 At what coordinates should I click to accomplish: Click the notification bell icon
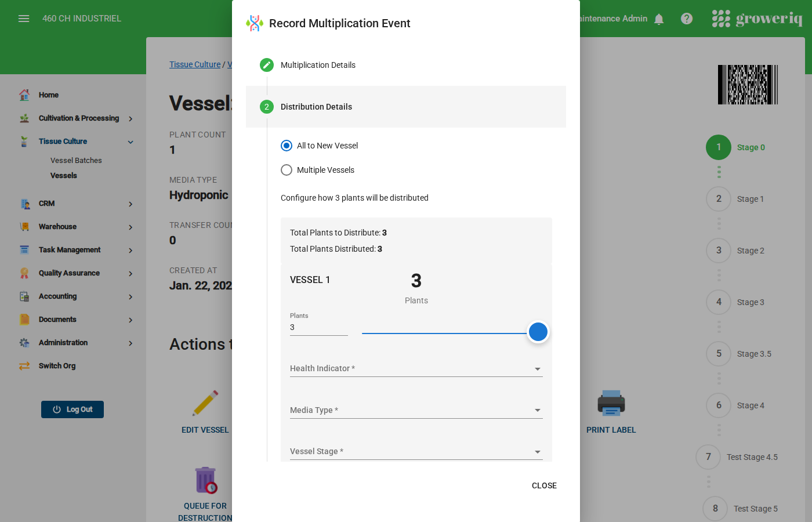pyautogui.click(x=659, y=18)
